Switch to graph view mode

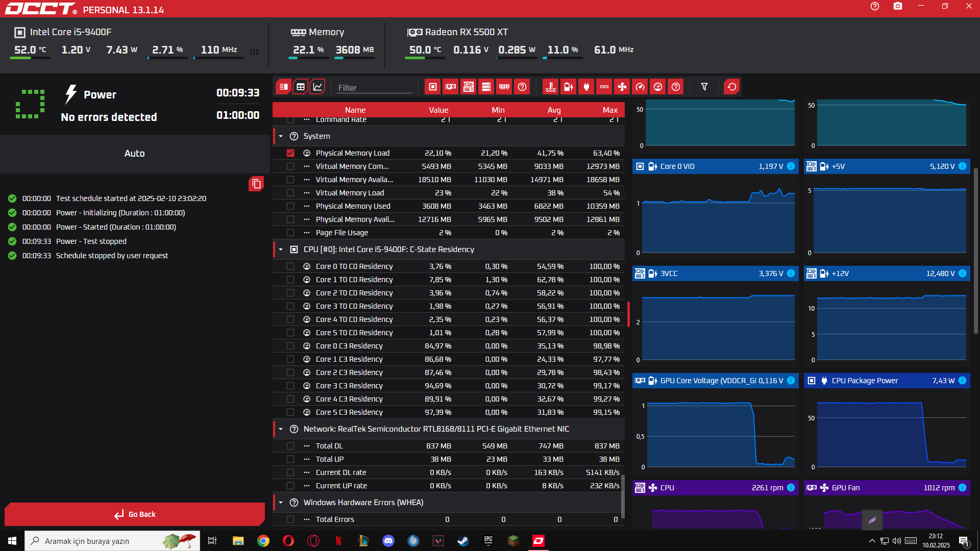coord(317,87)
